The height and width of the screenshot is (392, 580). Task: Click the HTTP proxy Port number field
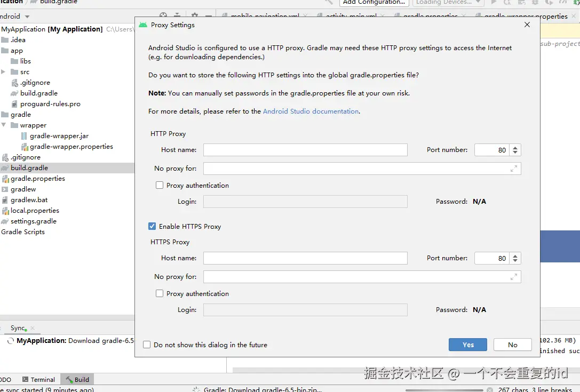[x=492, y=150]
